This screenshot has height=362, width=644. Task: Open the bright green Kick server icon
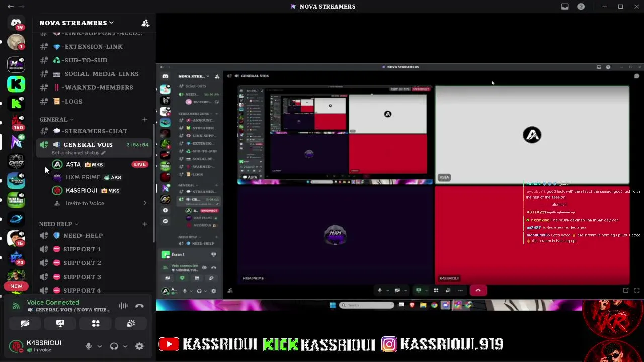[16, 83]
